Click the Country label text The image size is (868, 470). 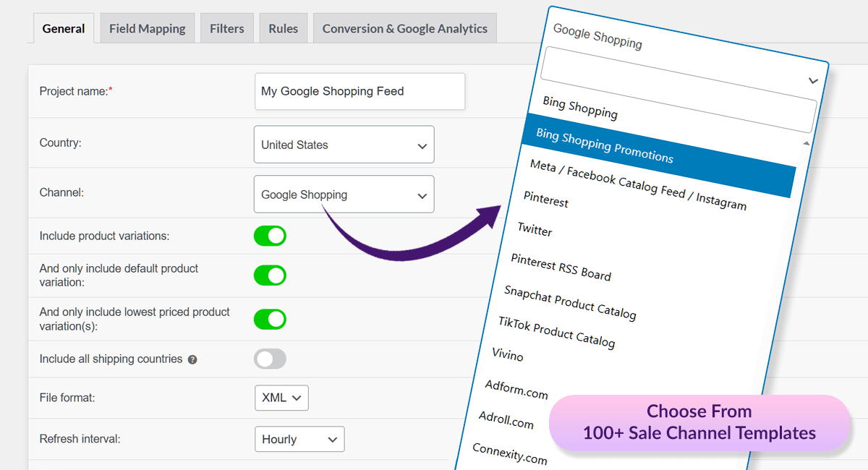coord(61,142)
